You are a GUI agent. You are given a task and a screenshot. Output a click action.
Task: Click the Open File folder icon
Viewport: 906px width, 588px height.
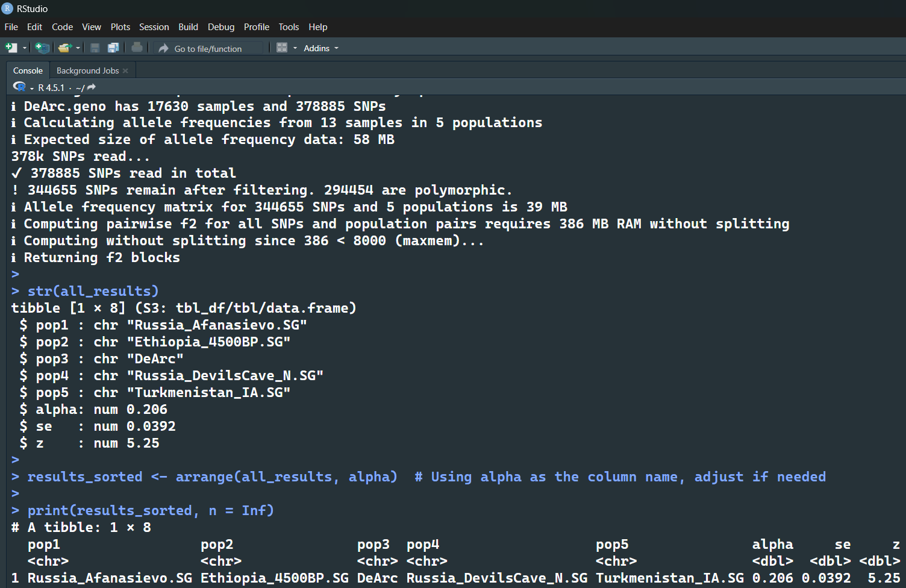click(64, 48)
